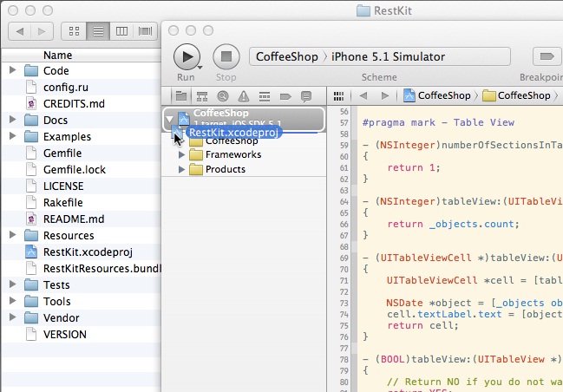This screenshot has width=563, height=392.
Task: Expand the Frameworks group
Action: [x=182, y=155]
